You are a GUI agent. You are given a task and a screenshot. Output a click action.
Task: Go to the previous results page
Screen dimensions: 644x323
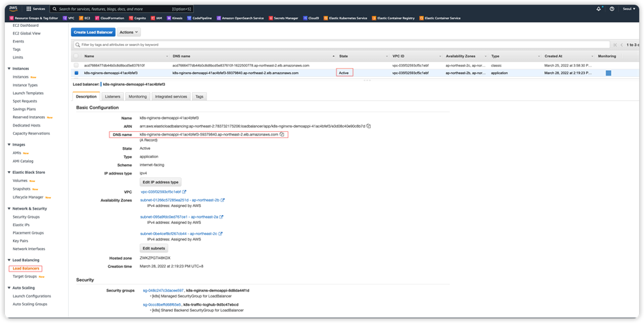622,45
